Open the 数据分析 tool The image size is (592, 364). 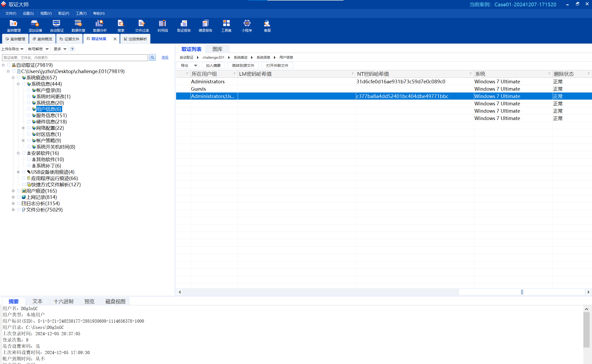pyautogui.click(x=100, y=26)
